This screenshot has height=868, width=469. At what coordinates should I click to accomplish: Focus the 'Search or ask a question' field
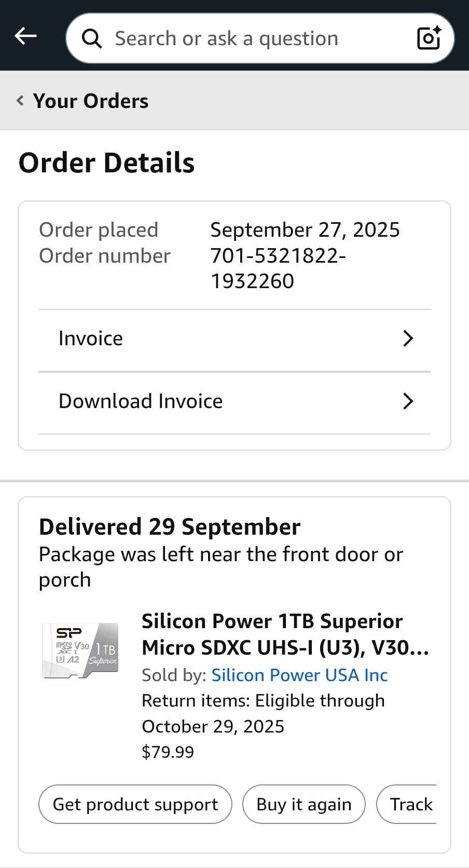click(x=249, y=38)
